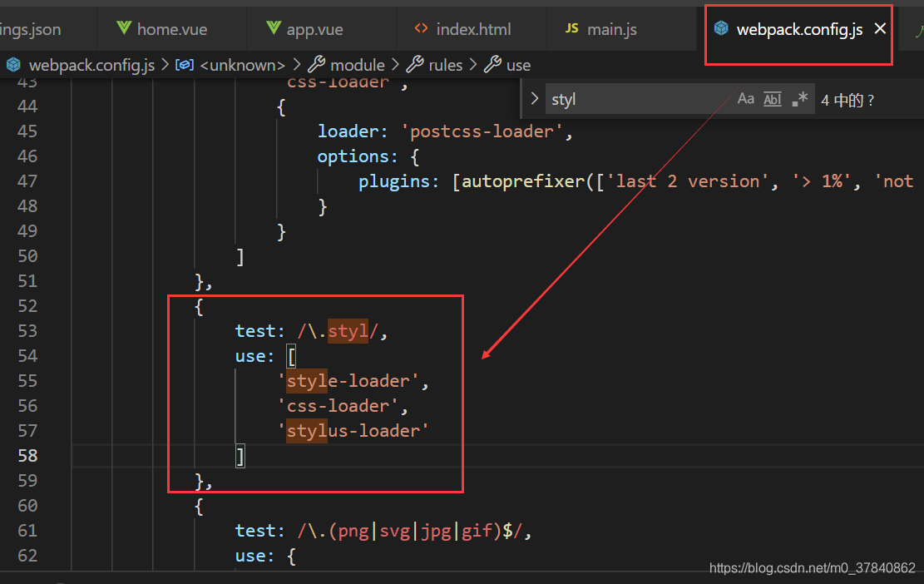Image resolution: width=924 pixels, height=584 pixels.
Task: Click the 'stylus-loader' string on line 57
Action: pos(353,431)
